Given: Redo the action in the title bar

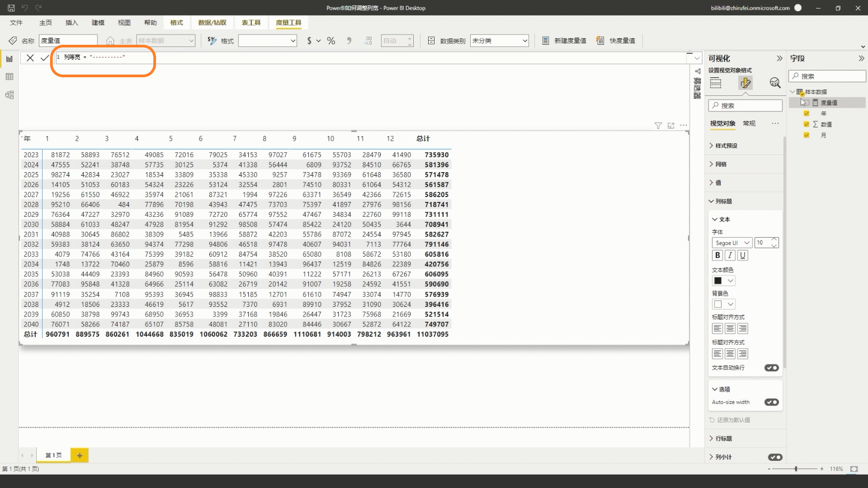Looking at the screenshot, I should coord(38,8).
